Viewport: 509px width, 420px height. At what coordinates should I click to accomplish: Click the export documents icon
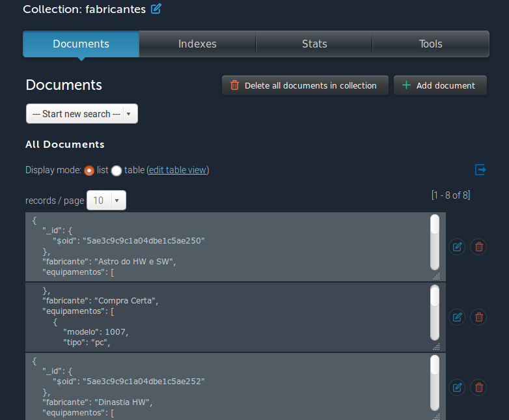pos(480,170)
